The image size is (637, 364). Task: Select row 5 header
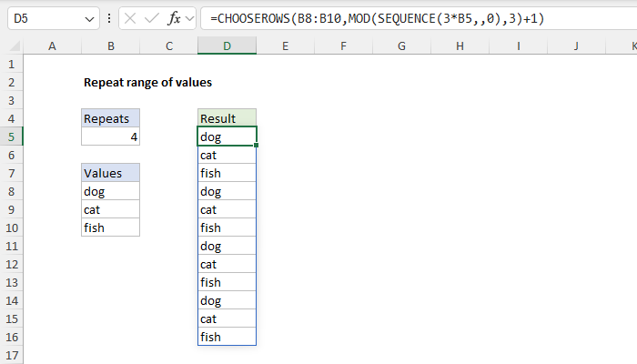11,136
